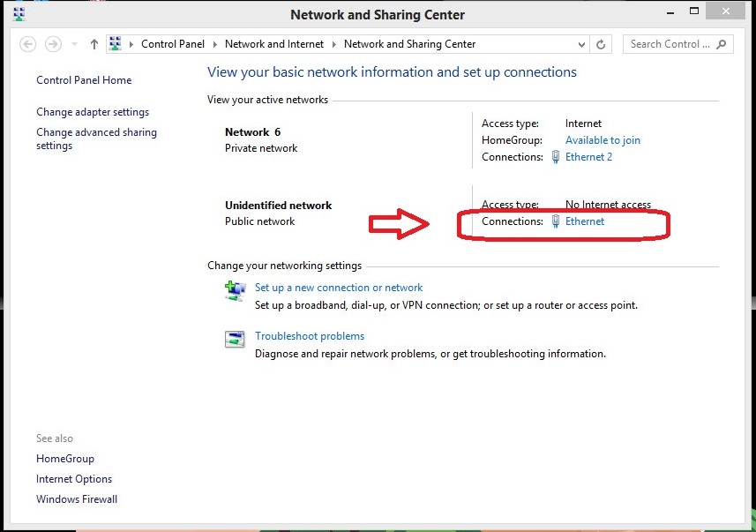Click the Private network label
The height and width of the screenshot is (532, 756).
[261, 148]
